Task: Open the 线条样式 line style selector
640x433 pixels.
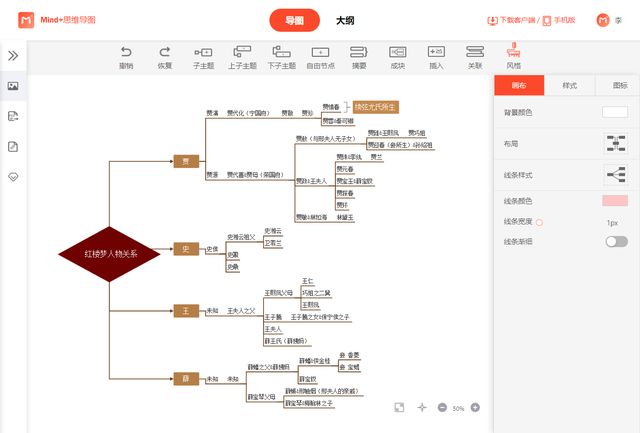Action: point(616,175)
